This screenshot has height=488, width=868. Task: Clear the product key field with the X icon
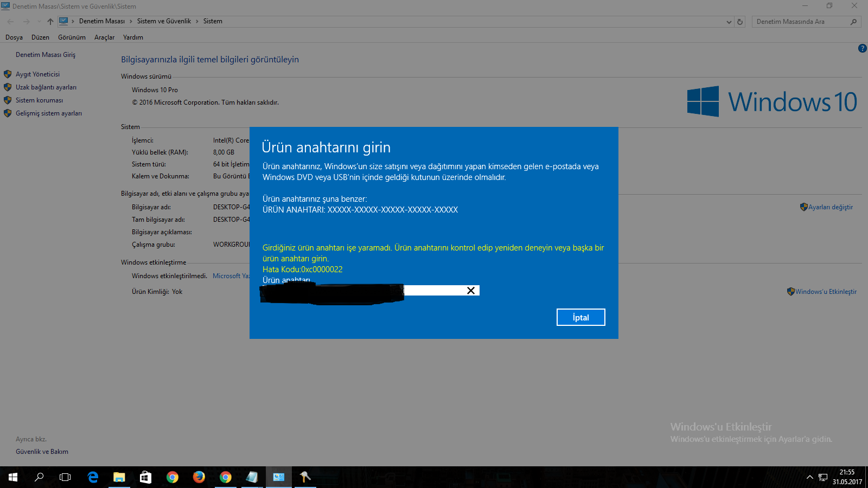470,291
